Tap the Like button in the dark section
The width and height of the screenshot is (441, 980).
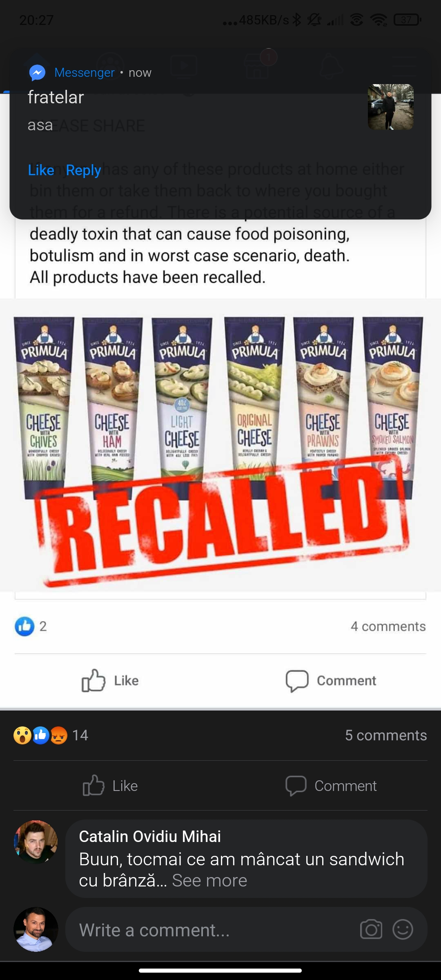tap(110, 786)
